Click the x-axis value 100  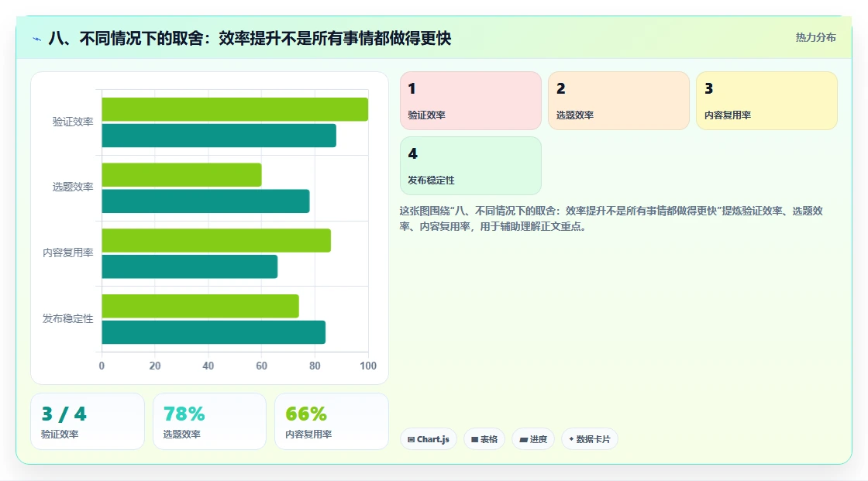point(368,366)
